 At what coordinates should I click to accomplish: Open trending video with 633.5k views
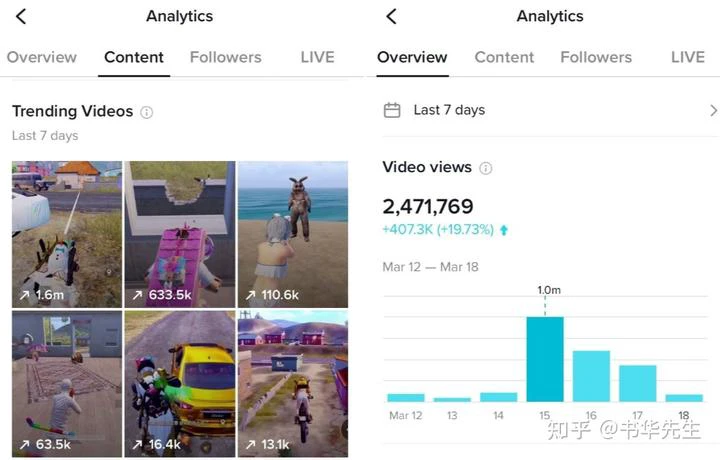pyautogui.click(x=180, y=234)
